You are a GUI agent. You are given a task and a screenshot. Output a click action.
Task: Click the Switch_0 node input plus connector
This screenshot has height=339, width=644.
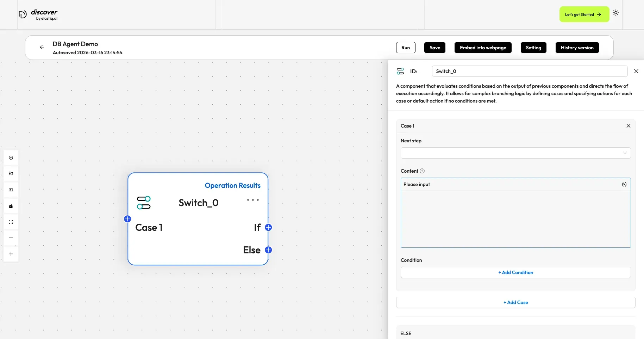[x=127, y=219]
